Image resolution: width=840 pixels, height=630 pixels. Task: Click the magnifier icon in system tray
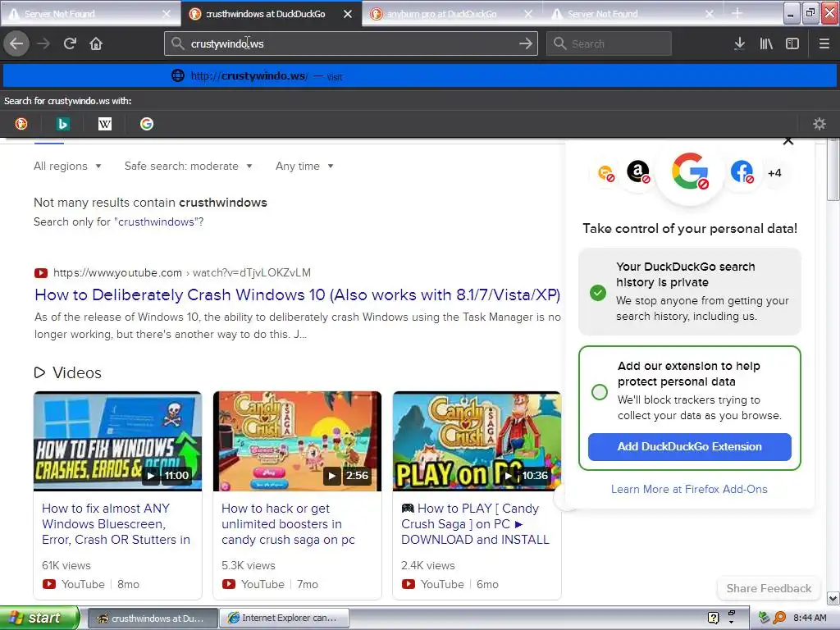[779, 618]
